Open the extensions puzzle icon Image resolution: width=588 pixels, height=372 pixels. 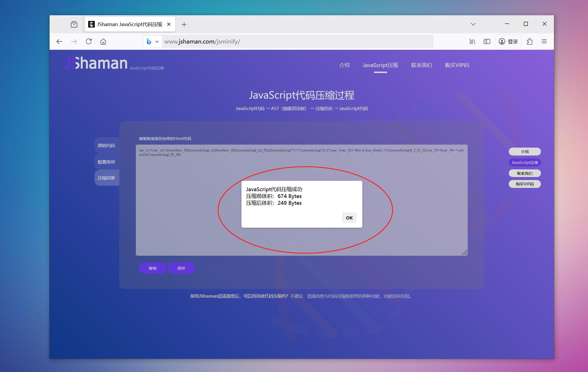[x=529, y=41]
